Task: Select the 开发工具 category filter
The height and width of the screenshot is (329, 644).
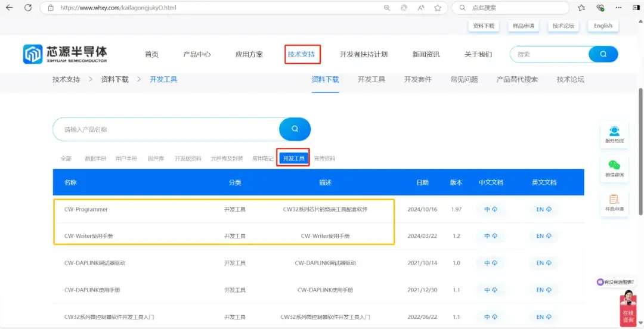Action: (293, 158)
